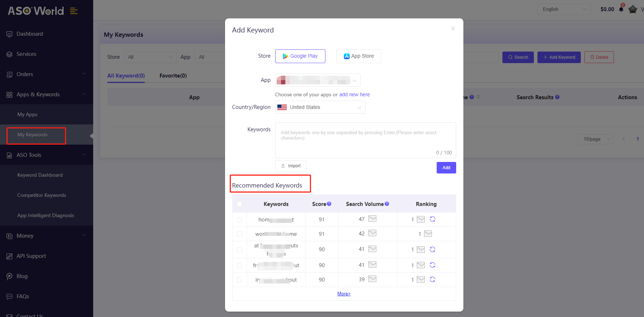Open Store filter dropdown on My Keywords page

tap(150, 57)
